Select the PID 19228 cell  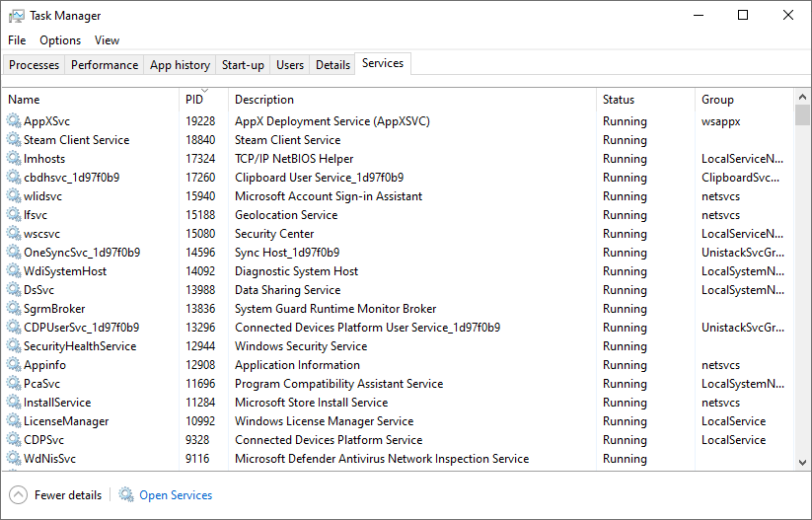[200, 121]
